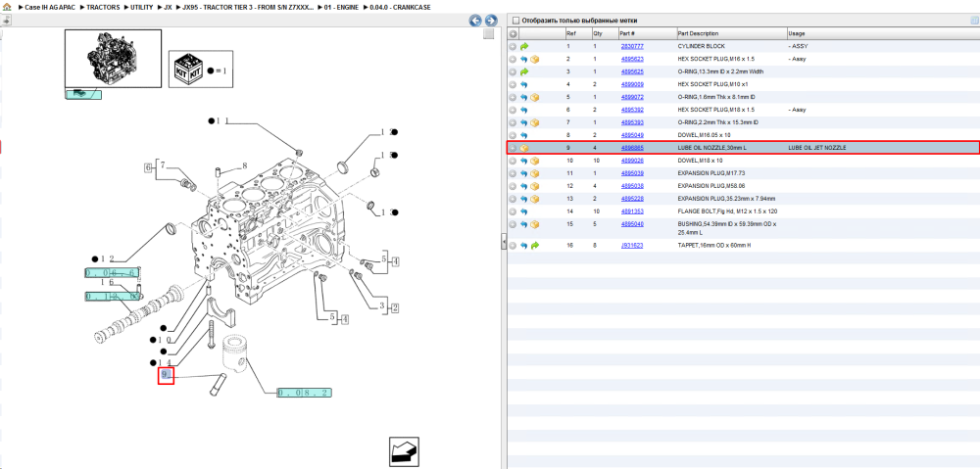Click the return arrow icon below the diagram
This screenshot has width=980, height=469.
click(x=405, y=451)
